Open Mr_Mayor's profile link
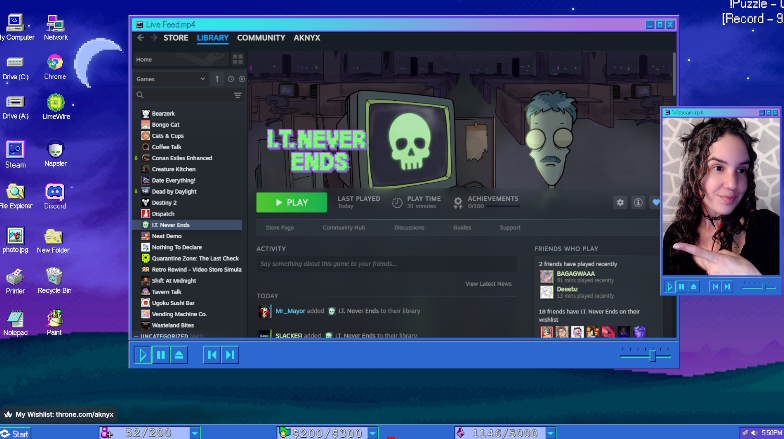784x439 pixels. (290, 311)
